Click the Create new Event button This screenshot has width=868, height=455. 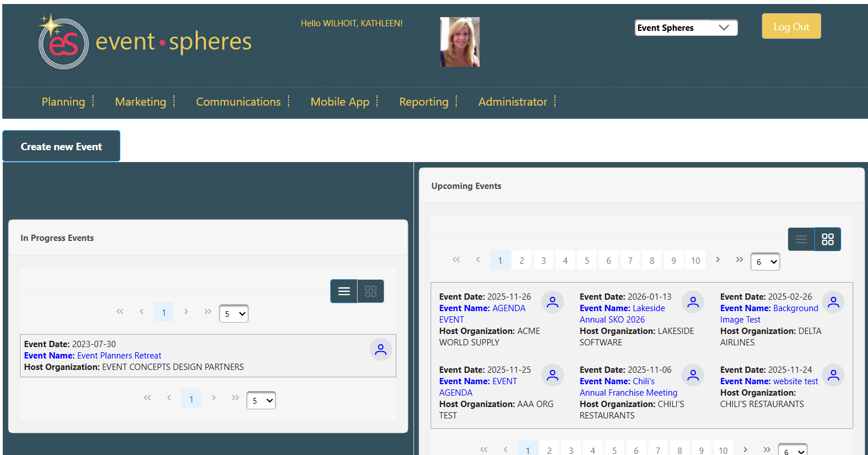click(x=61, y=146)
